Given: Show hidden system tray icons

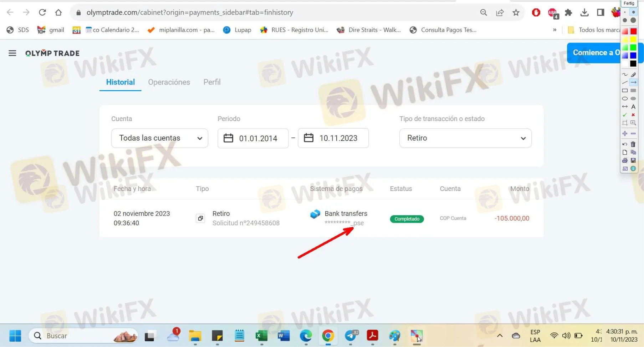Looking at the screenshot, I should coord(500,336).
